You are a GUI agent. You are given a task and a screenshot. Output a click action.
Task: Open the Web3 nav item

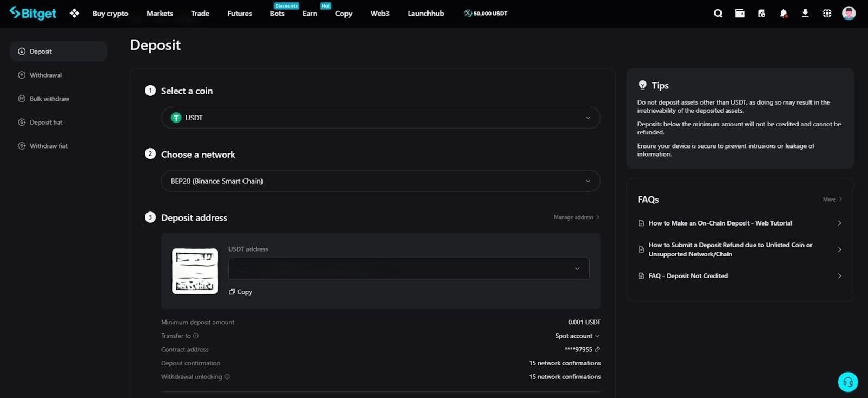[x=380, y=14]
